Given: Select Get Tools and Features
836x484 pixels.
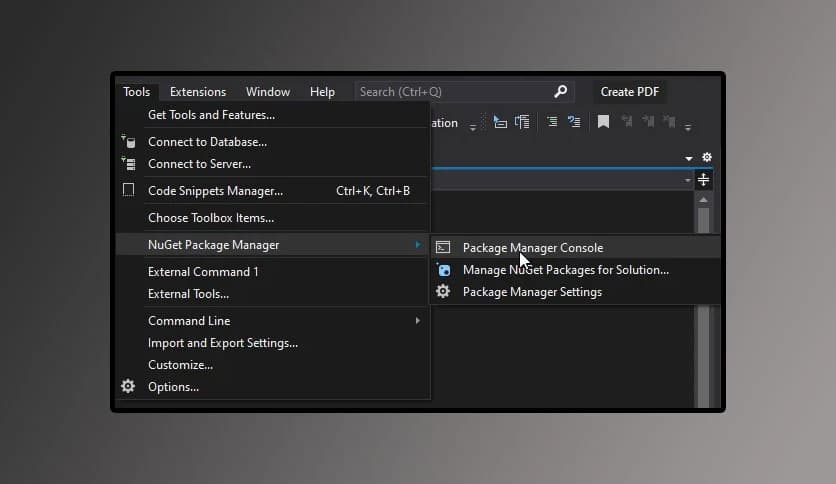Looking at the screenshot, I should pos(211,115).
